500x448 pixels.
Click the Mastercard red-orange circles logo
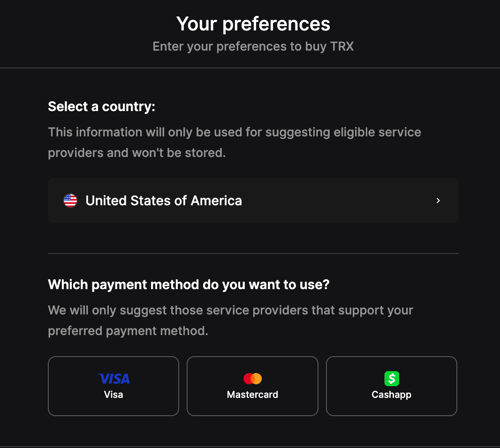pos(252,379)
